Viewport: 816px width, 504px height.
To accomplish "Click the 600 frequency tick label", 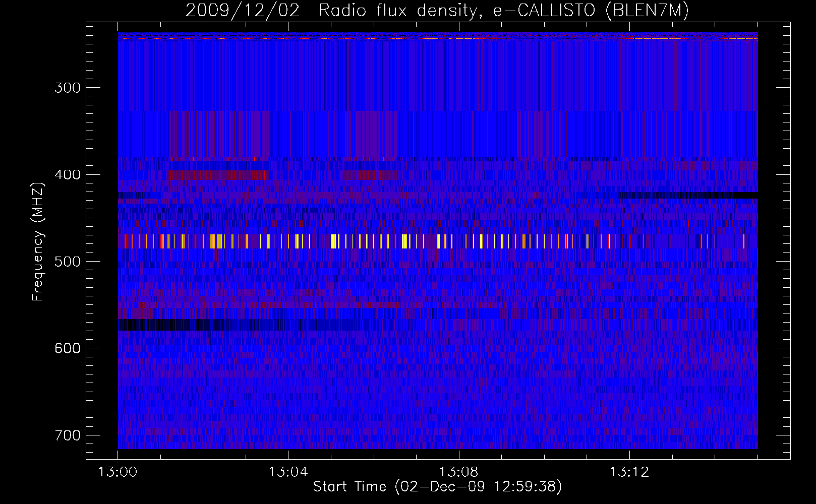I will click(x=68, y=348).
